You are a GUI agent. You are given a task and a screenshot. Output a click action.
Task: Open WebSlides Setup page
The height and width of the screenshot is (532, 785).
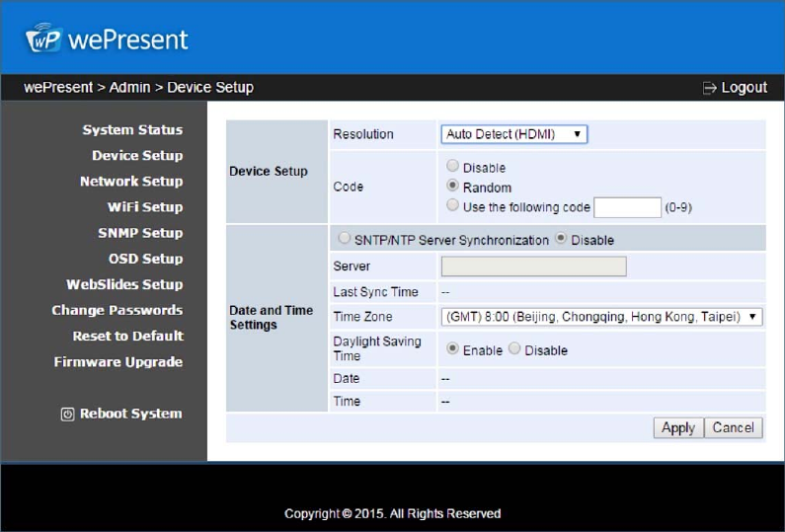124,284
